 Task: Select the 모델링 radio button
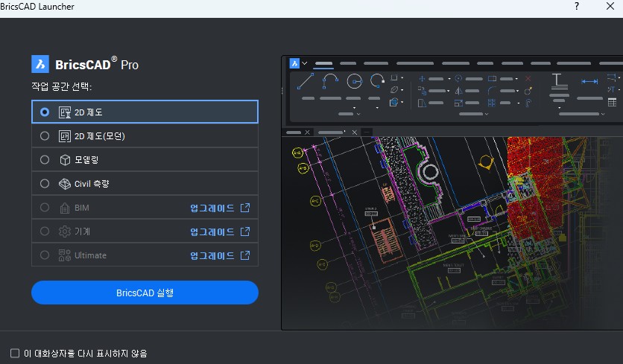[x=45, y=159]
